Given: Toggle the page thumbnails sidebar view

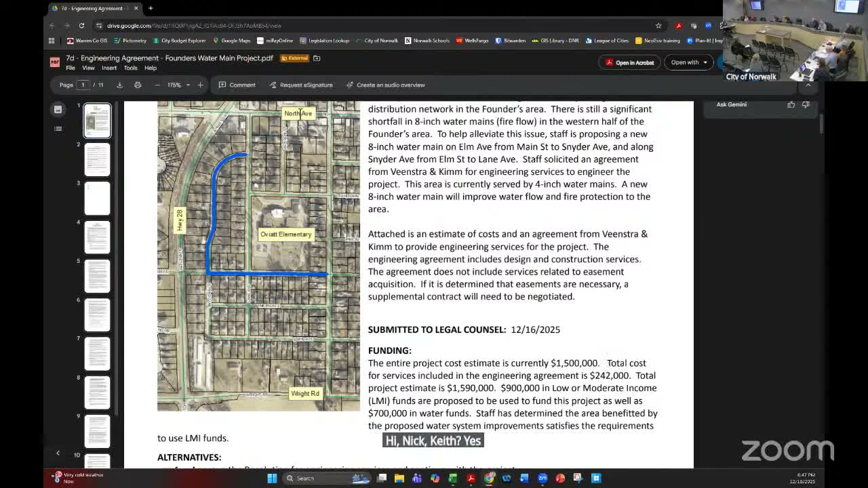Looking at the screenshot, I should click(58, 109).
